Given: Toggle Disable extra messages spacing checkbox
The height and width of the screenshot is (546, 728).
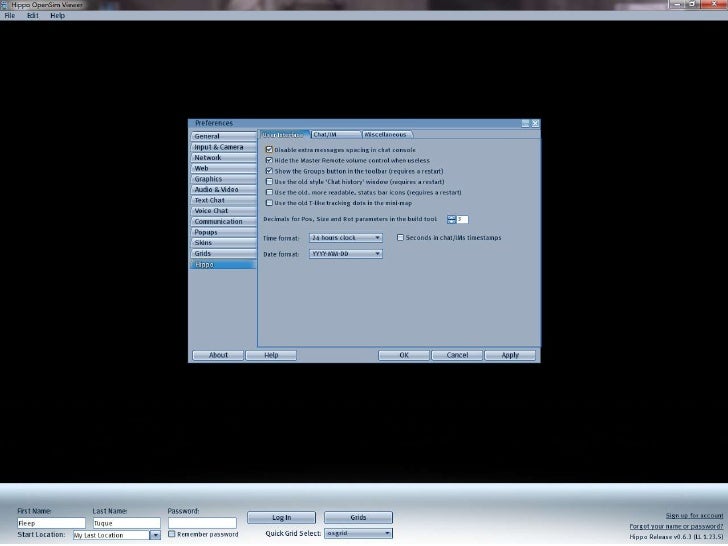Looking at the screenshot, I should [x=269, y=150].
